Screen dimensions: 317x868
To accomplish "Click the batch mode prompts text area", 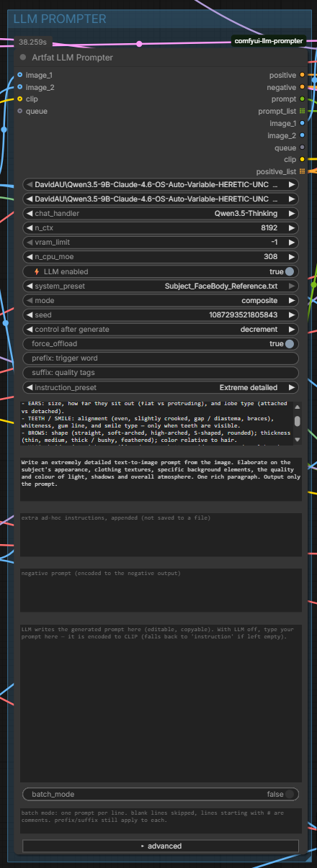I will (161, 821).
